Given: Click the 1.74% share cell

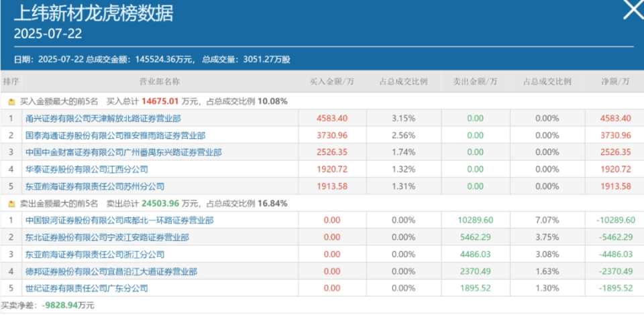Looking at the screenshot, I should tap(403, 152).
